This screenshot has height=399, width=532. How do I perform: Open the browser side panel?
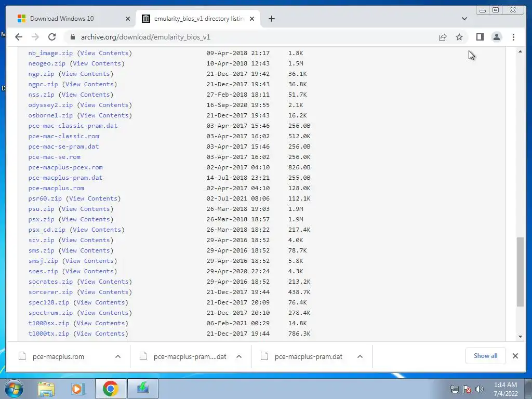tap(480, 37)
